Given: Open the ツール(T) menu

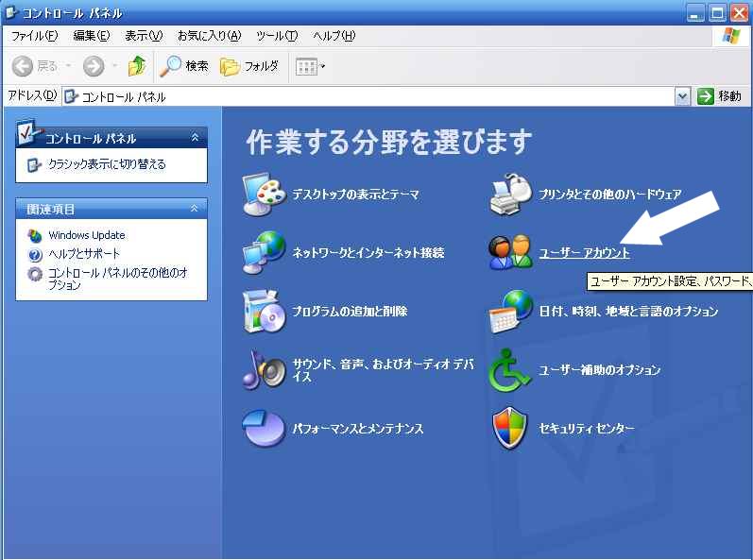Looking at the screenshot, I should [x=277, y=36].
